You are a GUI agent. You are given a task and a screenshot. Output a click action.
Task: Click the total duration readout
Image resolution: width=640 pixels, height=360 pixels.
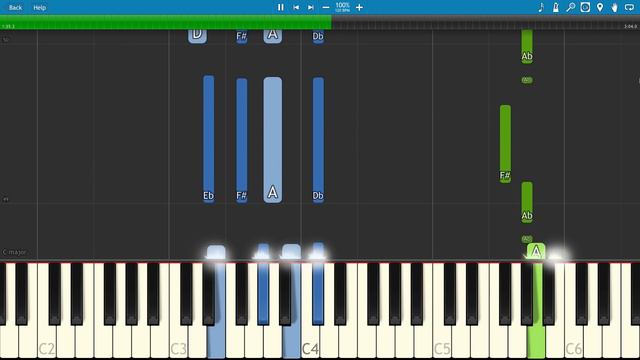coord(631,27)
